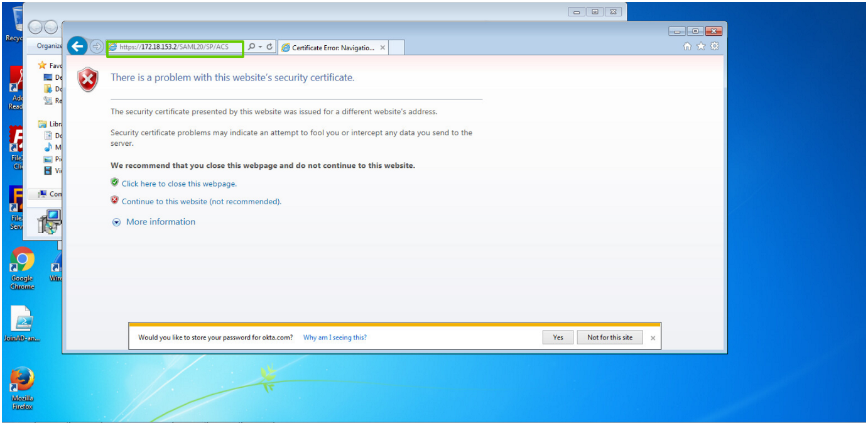Continue to this website (not recommended)
The width and height of the screenshot is (868, 423).
[202, 202]
